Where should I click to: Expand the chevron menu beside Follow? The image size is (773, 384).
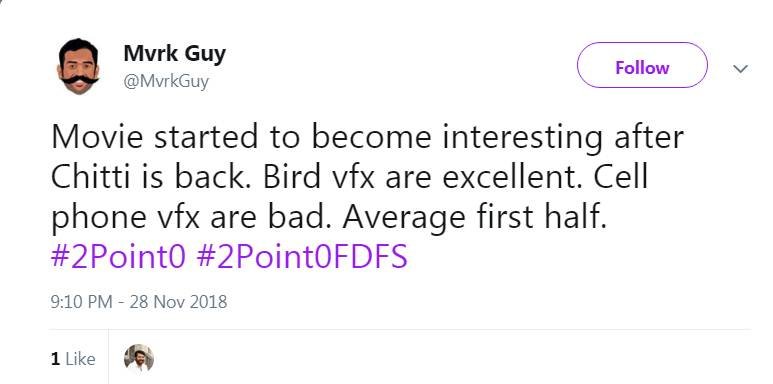pyautogui.click(x=740, y=69)
